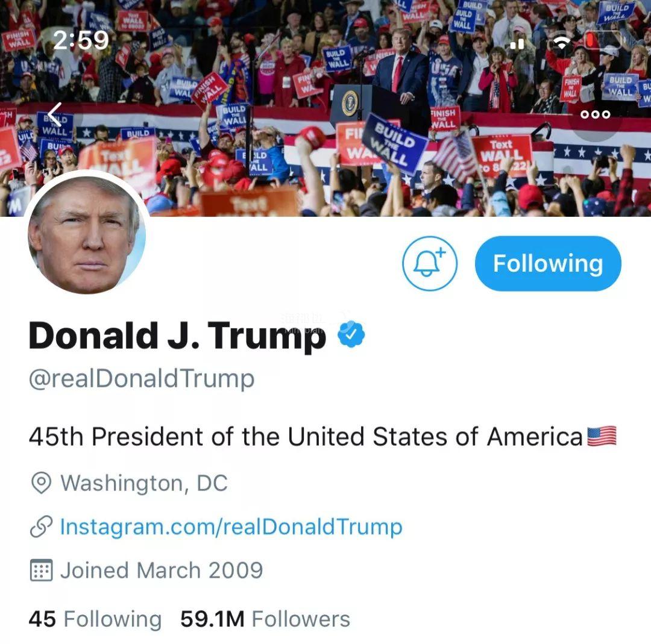Screen dimensions: 651x644
Task: Open the rally header banner image
Action: click(325, 108)
